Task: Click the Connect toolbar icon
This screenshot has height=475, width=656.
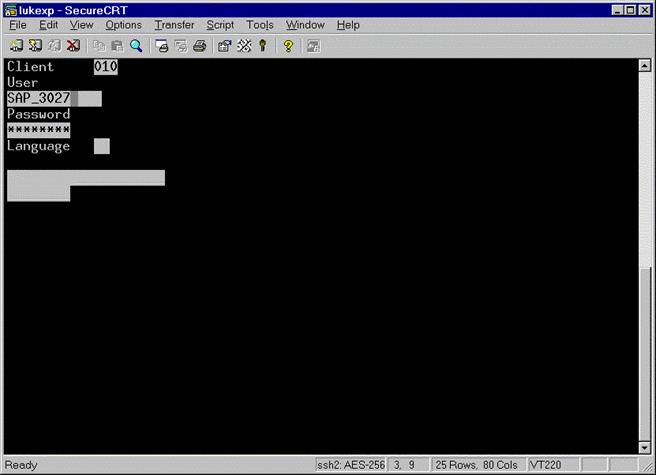Action: pos(16,46)
